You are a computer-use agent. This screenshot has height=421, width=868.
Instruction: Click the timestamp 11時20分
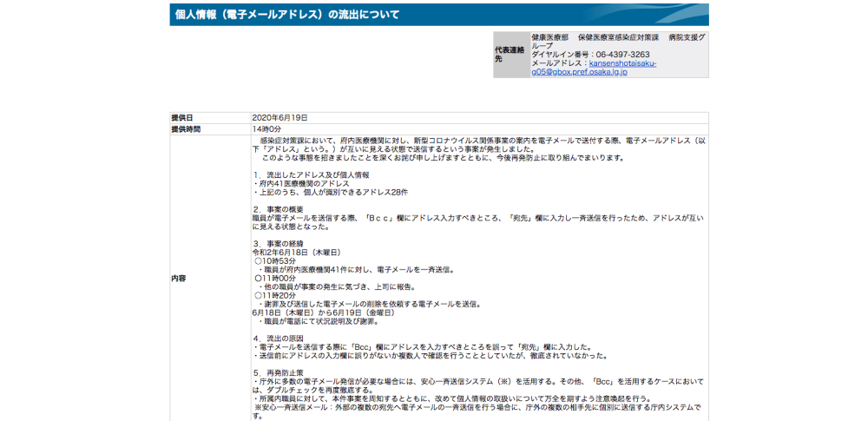pyautogui.click(x=275, y=295)
